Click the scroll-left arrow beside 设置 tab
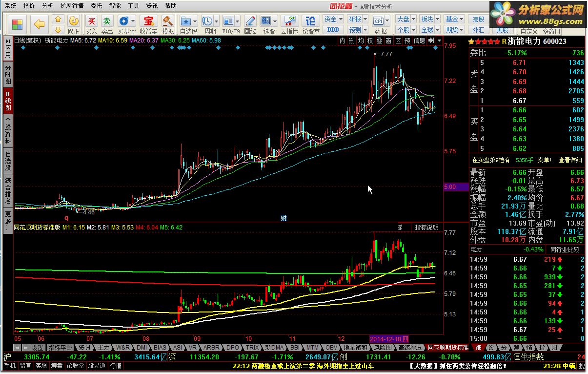 [x=17, y=348]
